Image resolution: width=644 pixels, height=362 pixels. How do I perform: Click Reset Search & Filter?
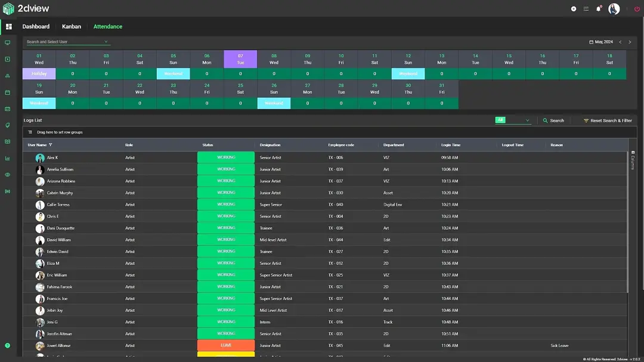click(608, 120)
